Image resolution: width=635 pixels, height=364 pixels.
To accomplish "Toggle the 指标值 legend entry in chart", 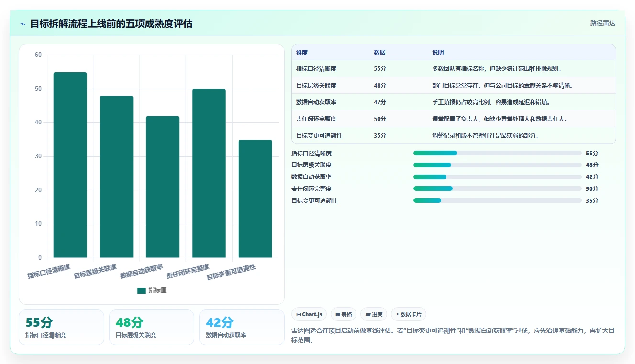I will pyautogui.click(x=152, y=290).
